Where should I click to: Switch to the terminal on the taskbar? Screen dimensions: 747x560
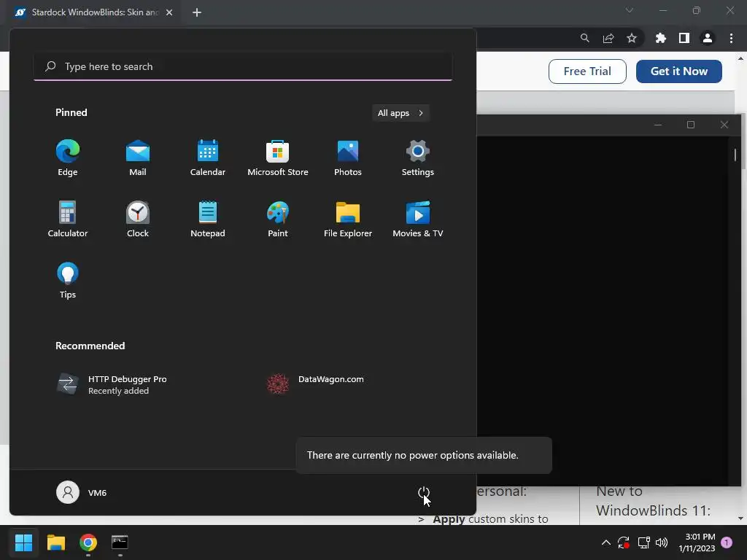120,542
